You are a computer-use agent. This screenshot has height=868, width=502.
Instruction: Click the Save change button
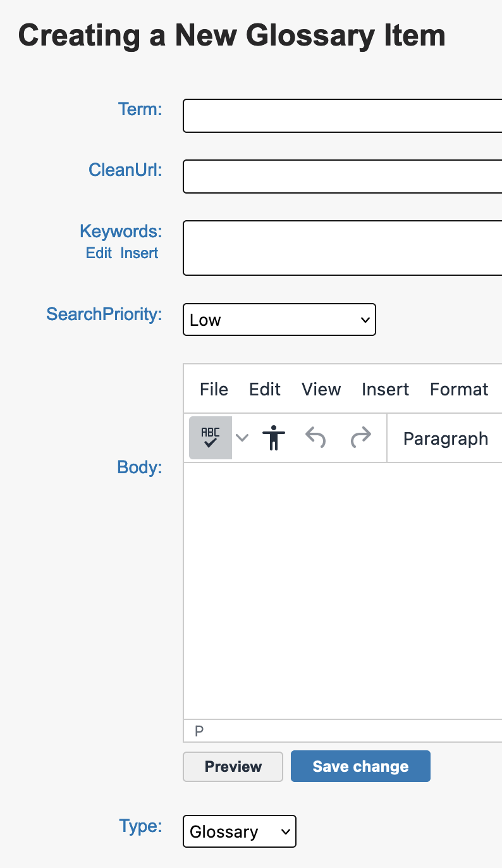click(360, 766)
